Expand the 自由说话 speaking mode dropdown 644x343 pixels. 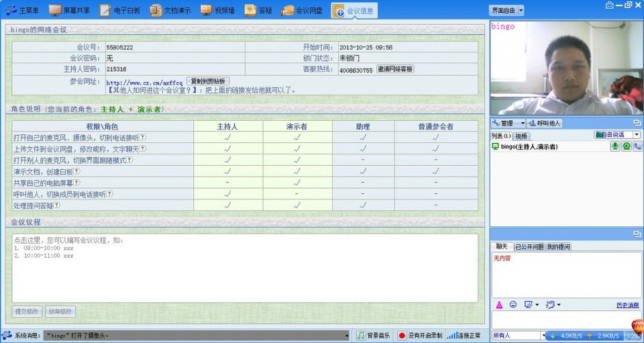616,135
